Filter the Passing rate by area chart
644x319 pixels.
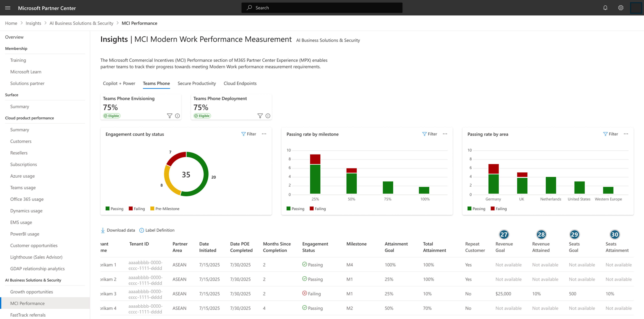[610, 134]
